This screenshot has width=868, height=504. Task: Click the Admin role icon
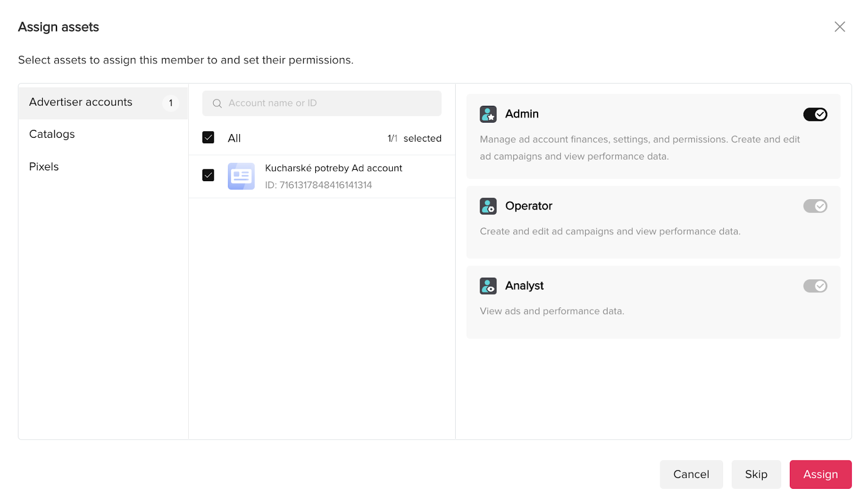pos(488,114)
